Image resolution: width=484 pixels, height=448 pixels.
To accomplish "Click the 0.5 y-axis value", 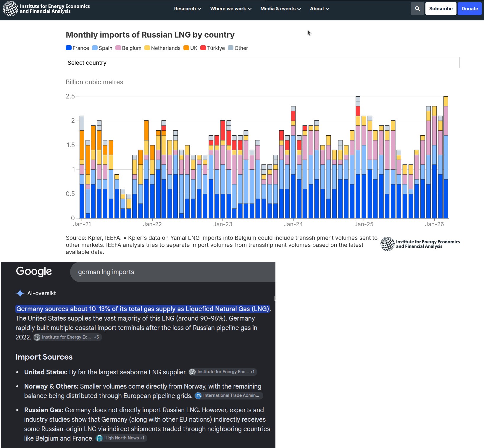I will point(70,194).
